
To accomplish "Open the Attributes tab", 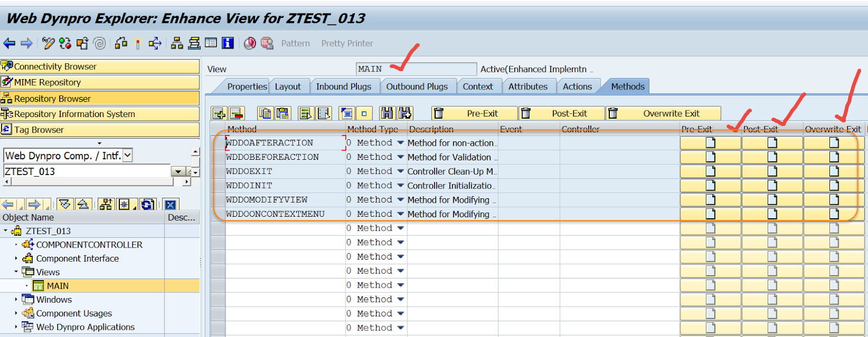I will point(527,87).
